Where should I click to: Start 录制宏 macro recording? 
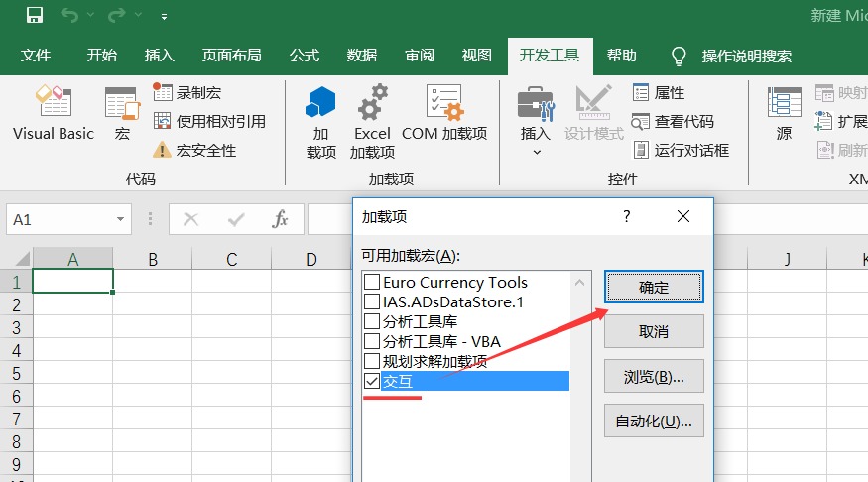tap(187, 92)
